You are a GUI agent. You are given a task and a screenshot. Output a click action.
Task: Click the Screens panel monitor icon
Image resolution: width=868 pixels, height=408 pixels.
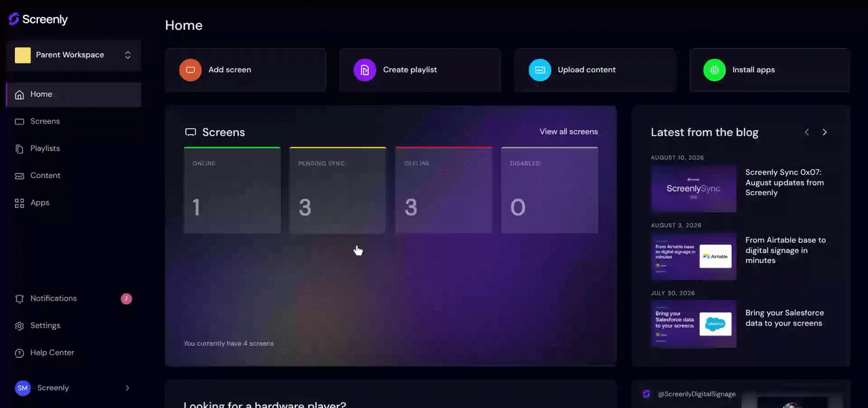click(x=191, y=132)
